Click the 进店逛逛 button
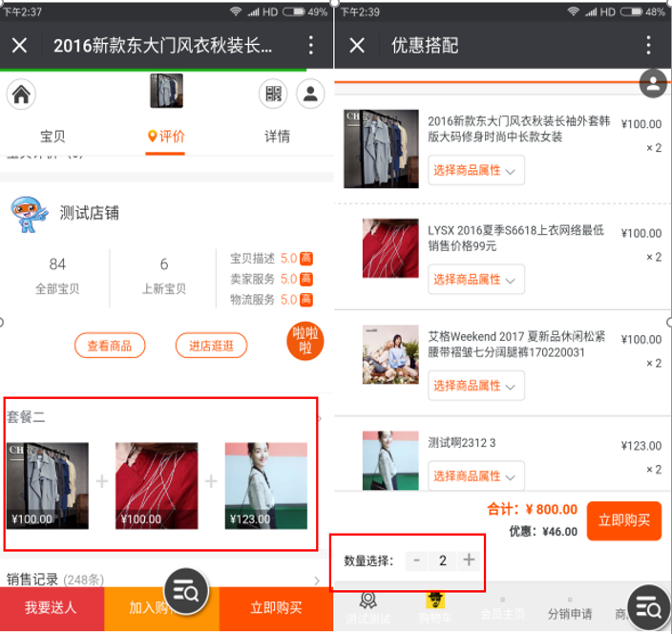Screen dimensions: 672x634 (210, 346)
